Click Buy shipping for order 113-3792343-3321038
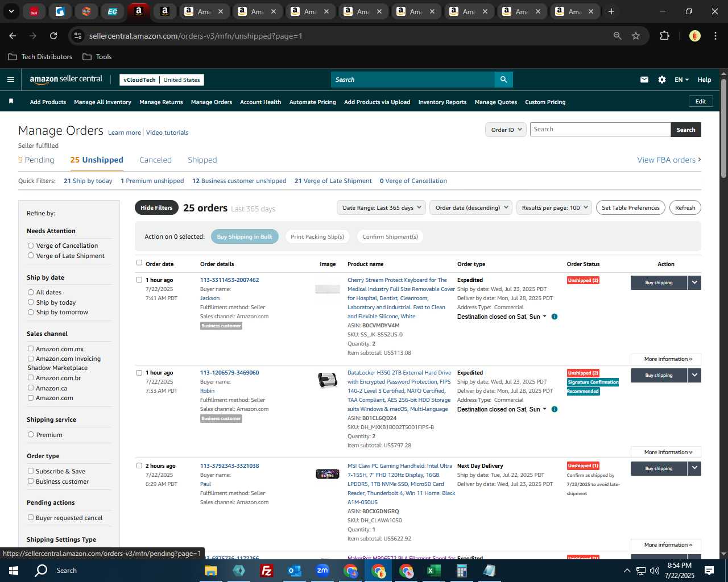The image size is (728, 582). pos(659,468)
